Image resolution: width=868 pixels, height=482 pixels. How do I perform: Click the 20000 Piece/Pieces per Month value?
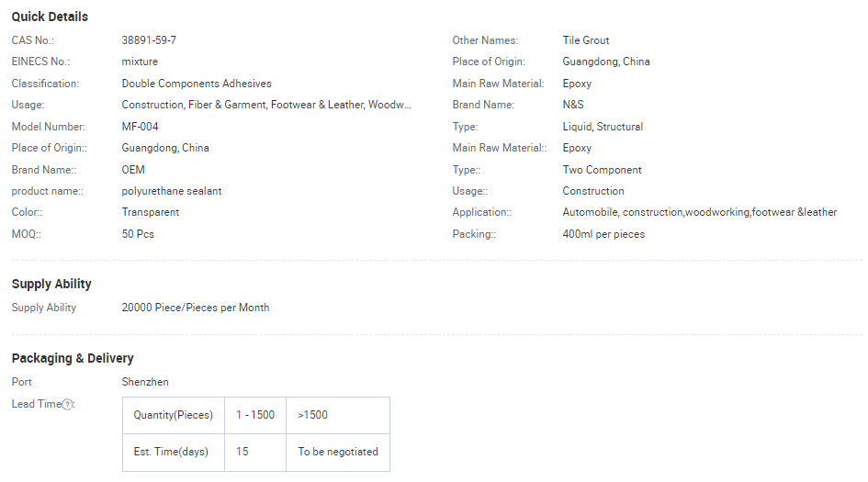pos(196,308)
